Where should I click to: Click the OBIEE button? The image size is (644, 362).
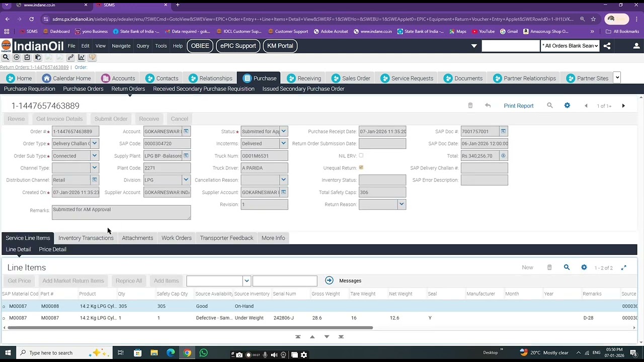[x=200, y=46]
